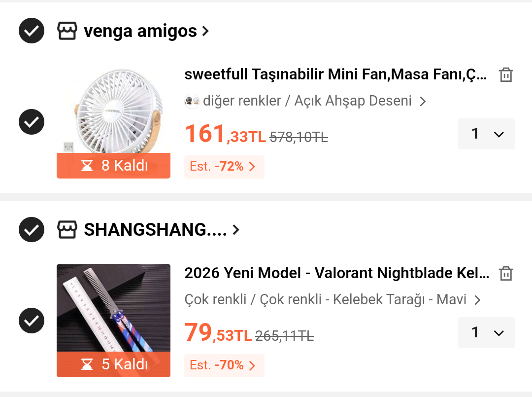Click the color variant icon beside diğer renkler
This screenshot has height=397, width=532.
point(192,101)
